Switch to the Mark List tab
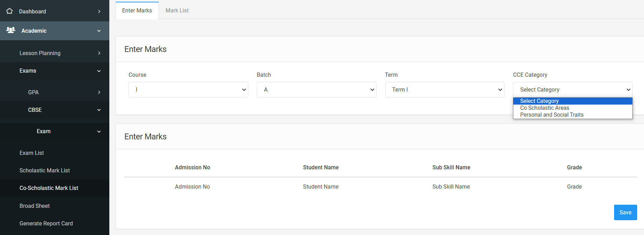The width and height of the screenshot is (644, 235). click(177, 10)
